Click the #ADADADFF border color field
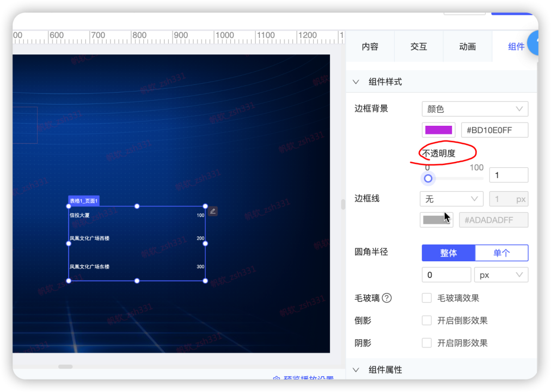Viewport: 551px width, 392px height. (493, 220)
